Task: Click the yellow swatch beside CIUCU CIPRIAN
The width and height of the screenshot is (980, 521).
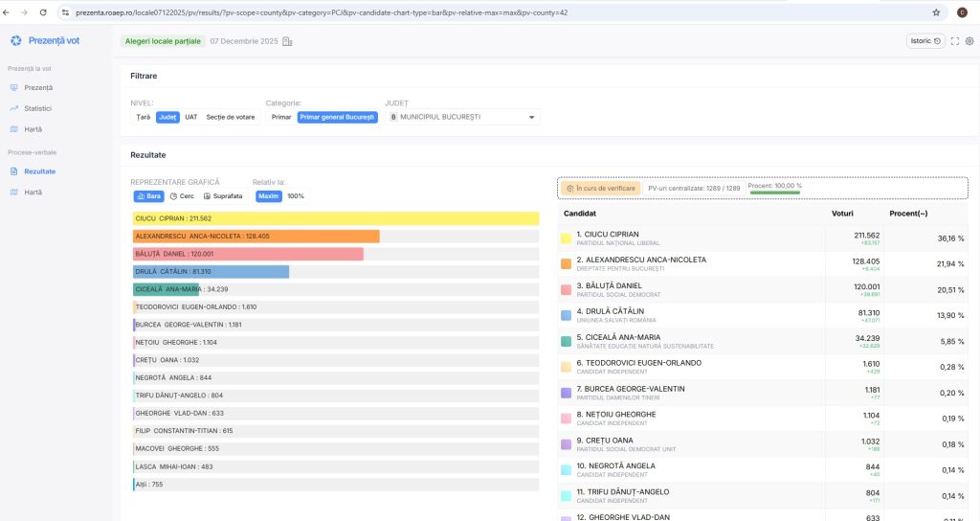Action: [x=567, y=238]
